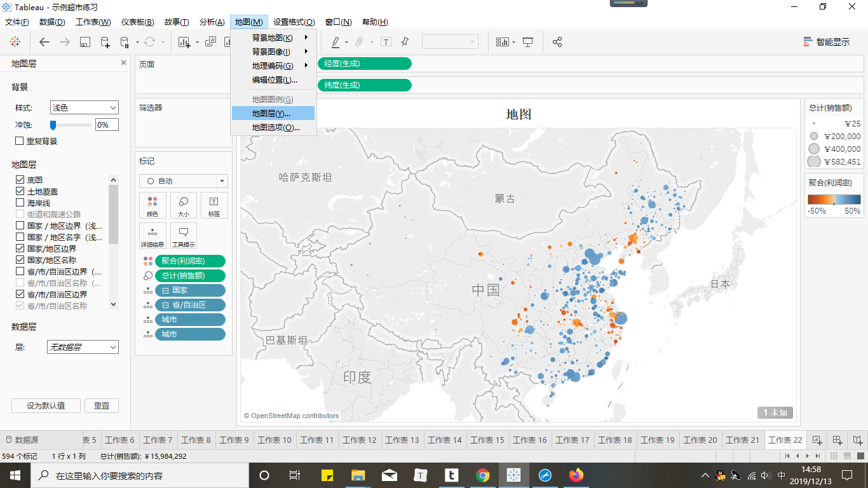Screen dimensions: 868x488
Task: Expand the 样式 style dropdown showing 浅色
Action: pos(85,108)
